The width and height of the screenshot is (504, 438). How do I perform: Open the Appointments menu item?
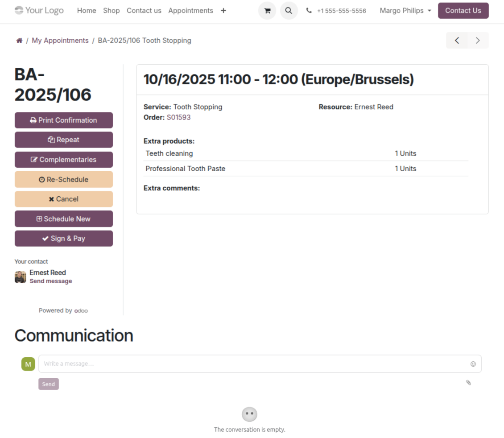coord(190,11)
